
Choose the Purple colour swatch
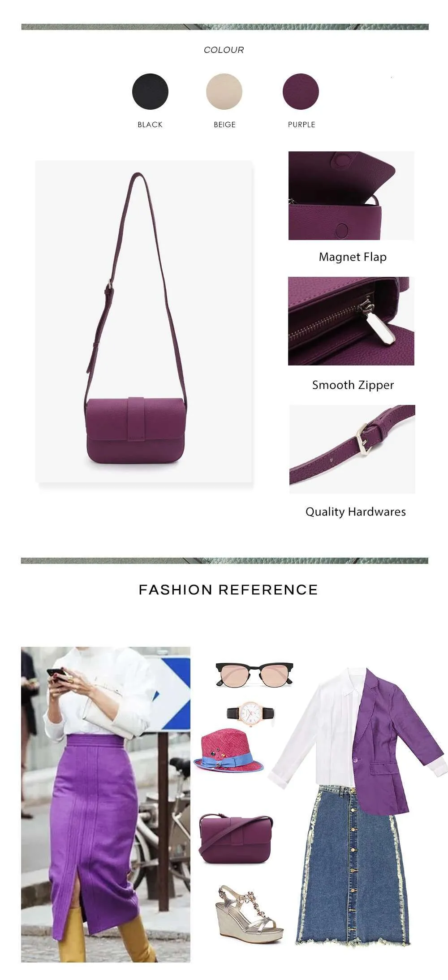pyautogui.click(x=301, y=91)
